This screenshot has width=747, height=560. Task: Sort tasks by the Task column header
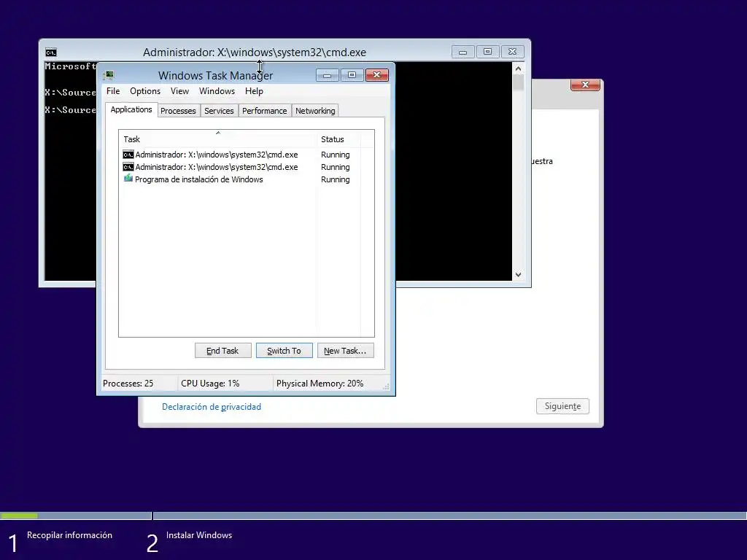217,139
